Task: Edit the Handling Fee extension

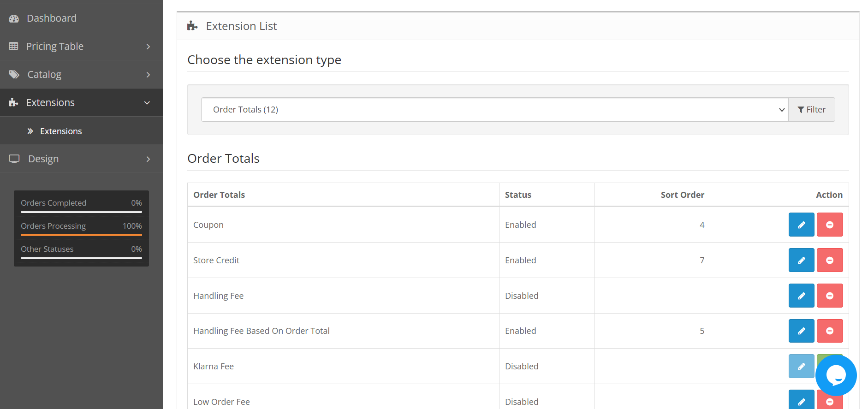Action: click(x=801, y=296)
